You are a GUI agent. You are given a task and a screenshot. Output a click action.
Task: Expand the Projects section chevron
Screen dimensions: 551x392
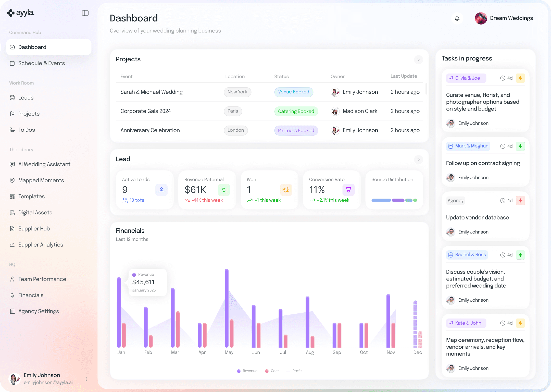click(418, 60)
